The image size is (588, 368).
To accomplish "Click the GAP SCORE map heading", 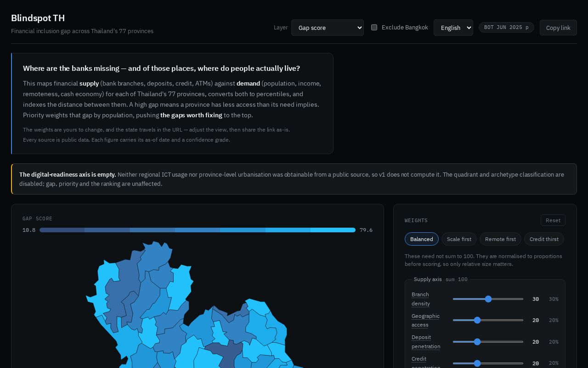I will coord(38,218).
